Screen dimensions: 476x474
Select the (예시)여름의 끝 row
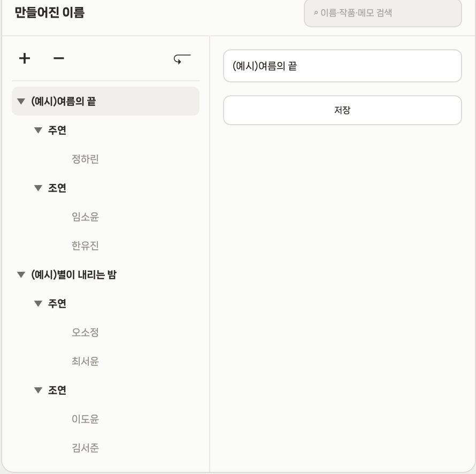(x=105, y=101)
